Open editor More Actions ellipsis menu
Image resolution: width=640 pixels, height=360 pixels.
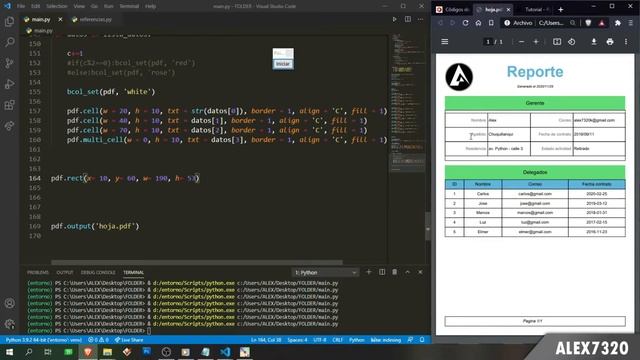point(420,19)
